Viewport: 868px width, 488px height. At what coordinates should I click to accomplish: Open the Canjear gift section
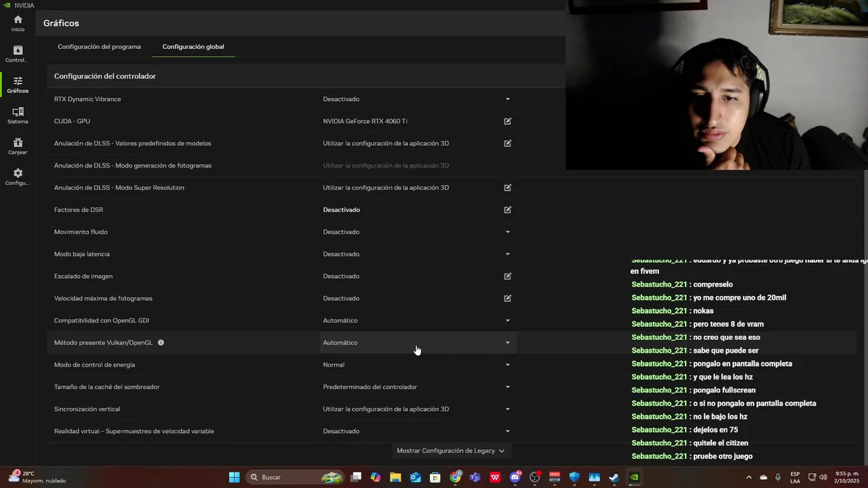[18, 146]
